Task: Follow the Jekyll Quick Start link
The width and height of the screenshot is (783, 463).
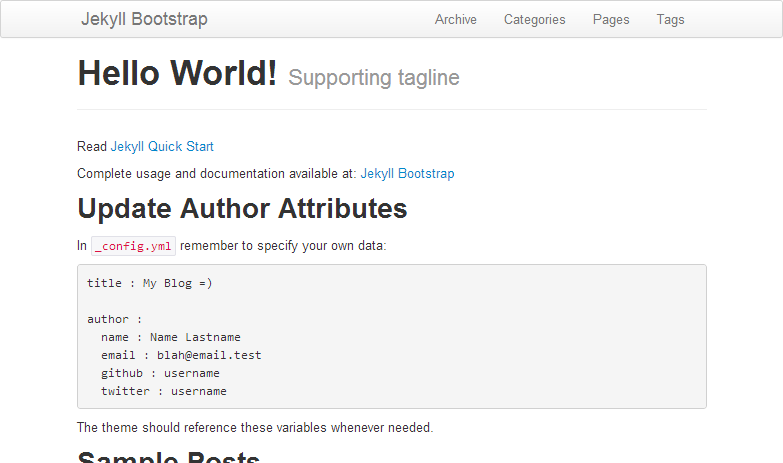Action: (162, 146)
